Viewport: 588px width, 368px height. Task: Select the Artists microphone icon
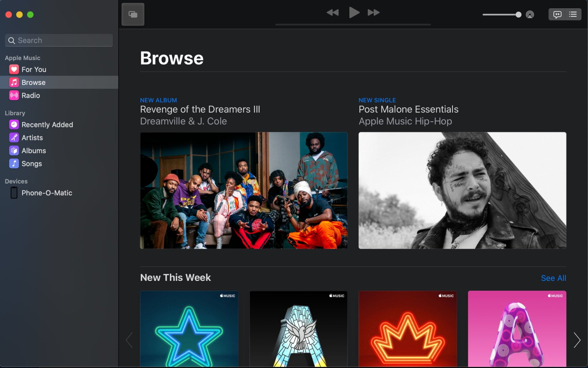point(14,137)
